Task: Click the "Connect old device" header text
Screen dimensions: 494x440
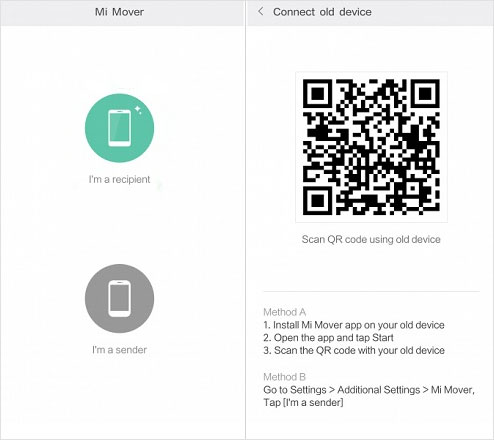Action: click(322, 12)
